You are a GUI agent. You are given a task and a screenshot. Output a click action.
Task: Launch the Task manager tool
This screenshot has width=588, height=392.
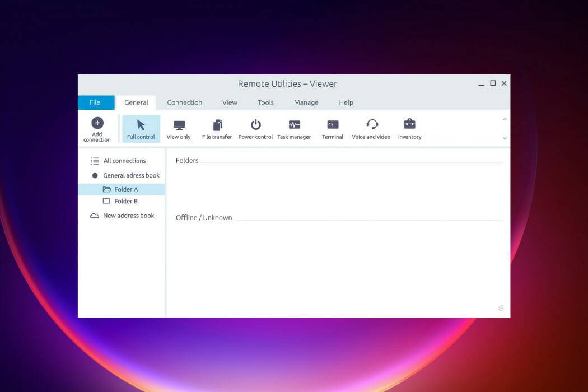coord(294,128)
